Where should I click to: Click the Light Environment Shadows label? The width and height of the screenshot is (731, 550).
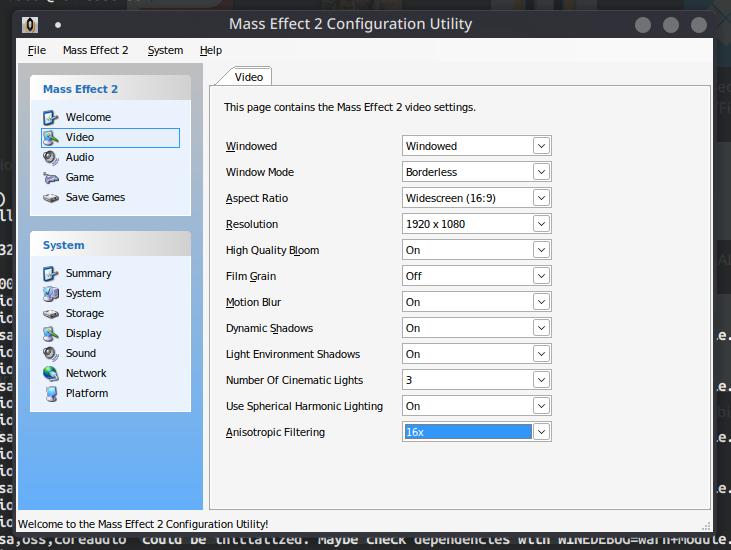point(293,354)
